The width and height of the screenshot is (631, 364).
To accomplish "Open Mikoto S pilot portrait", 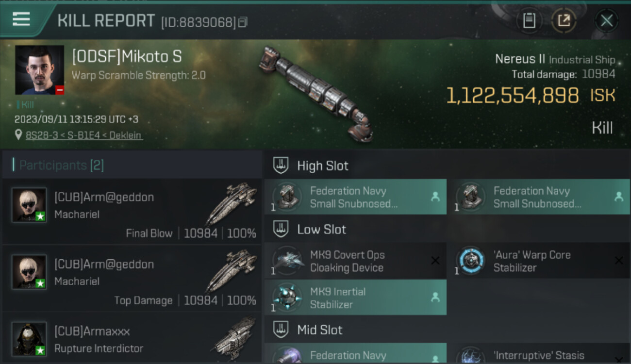I will click(x=39, y=70).
